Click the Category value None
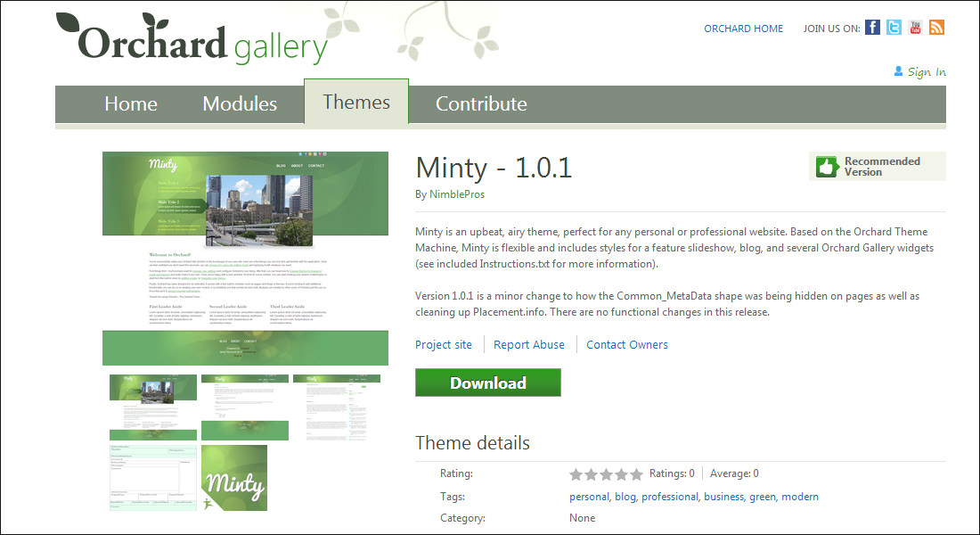This screenshot has height=535, width=980. pos(582,518)
